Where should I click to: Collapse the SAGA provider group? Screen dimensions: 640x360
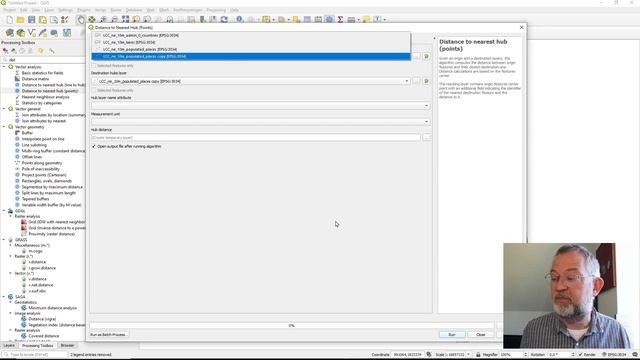(x=4, y=297)
